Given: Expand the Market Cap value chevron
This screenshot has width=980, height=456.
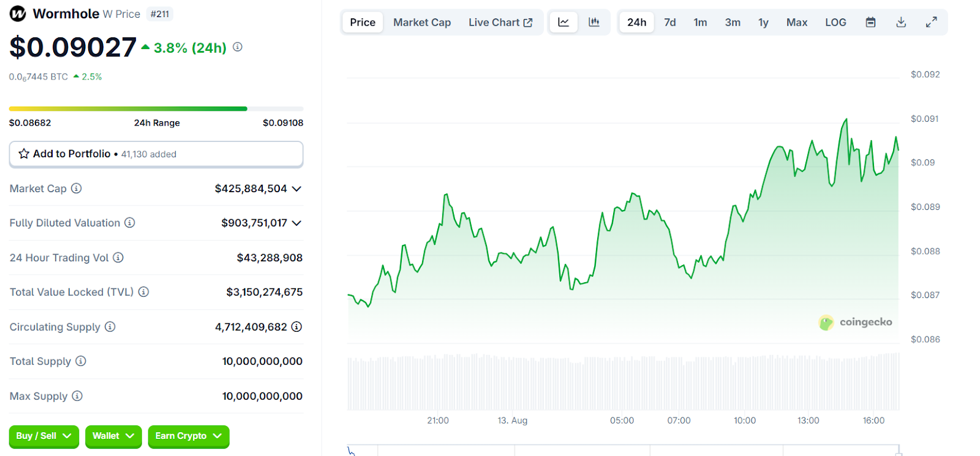Looking at the screenshot, I should pyautogui.click(x=297, y=189).
